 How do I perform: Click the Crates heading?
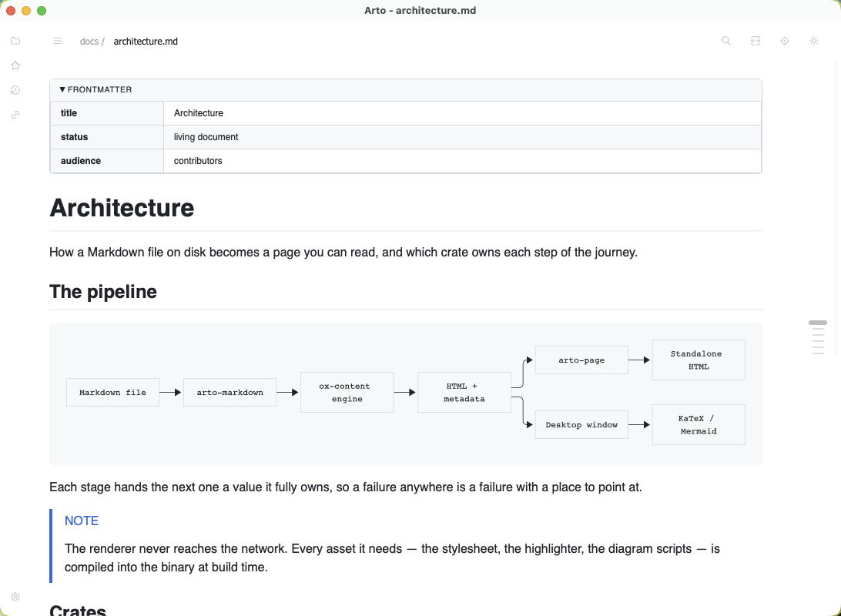point(78,610)
